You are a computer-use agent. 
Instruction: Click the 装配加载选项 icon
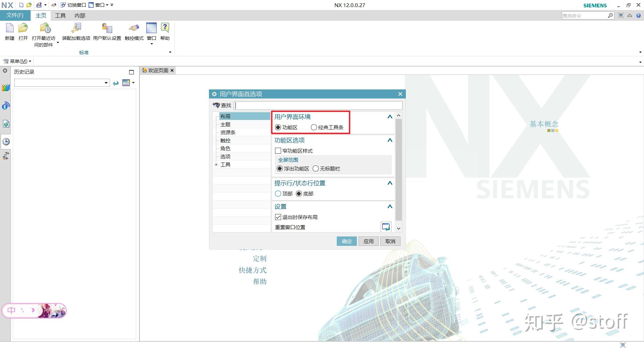[76, 32]
